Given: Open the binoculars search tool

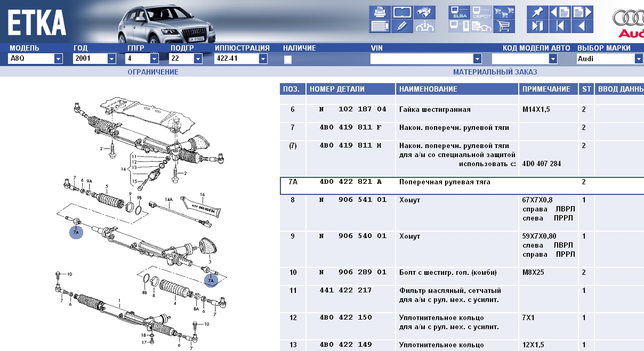Looking at the screenshot, I should click(424, 12).
